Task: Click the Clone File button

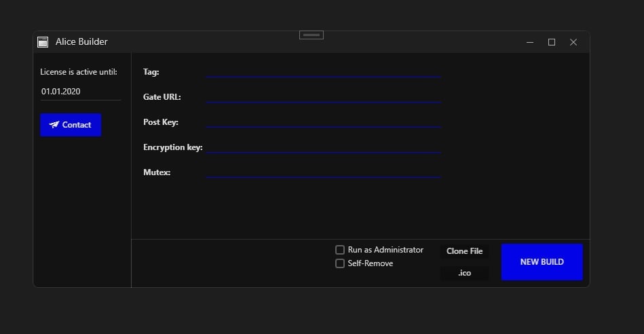Action: (x=465, y=251)
